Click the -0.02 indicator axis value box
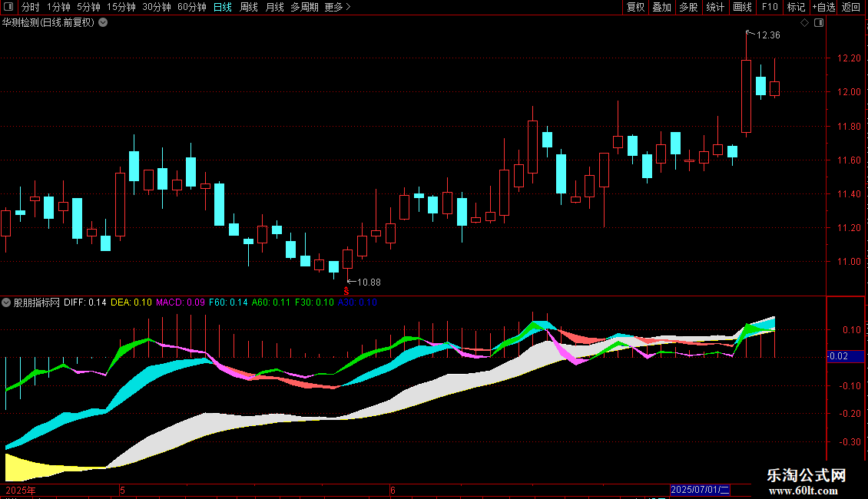 point(845,356)
